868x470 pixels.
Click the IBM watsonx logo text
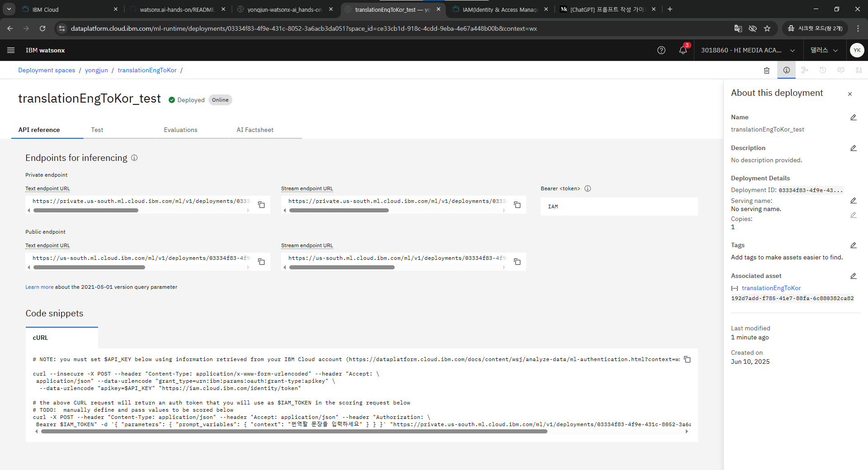coord(45,50)
